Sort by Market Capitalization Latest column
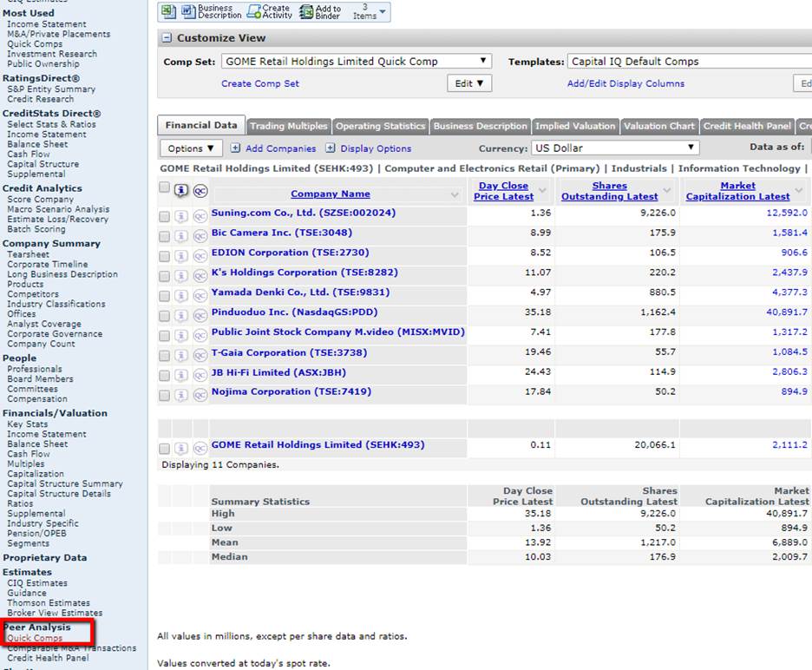812x670 pixels. click(x=738, y=191)
